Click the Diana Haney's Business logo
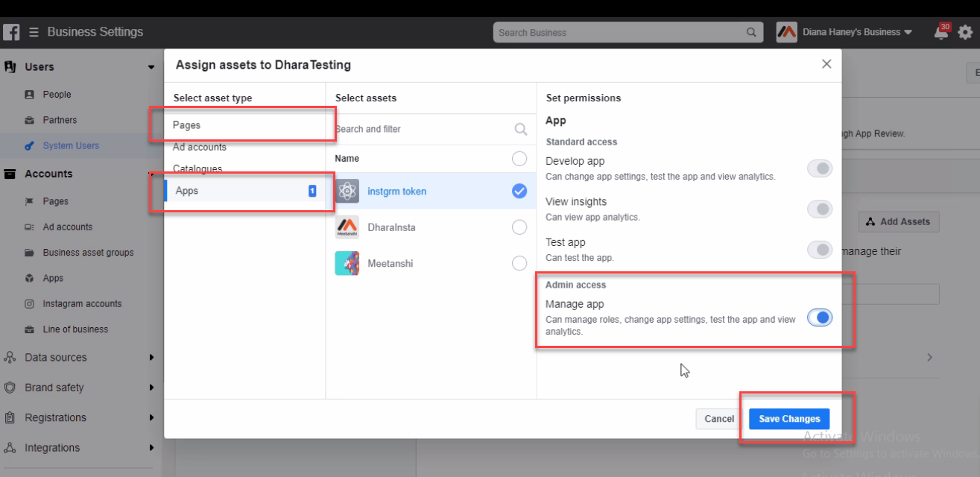The height and width of the screenshot is (477, 980). click(x=786, y=32)
